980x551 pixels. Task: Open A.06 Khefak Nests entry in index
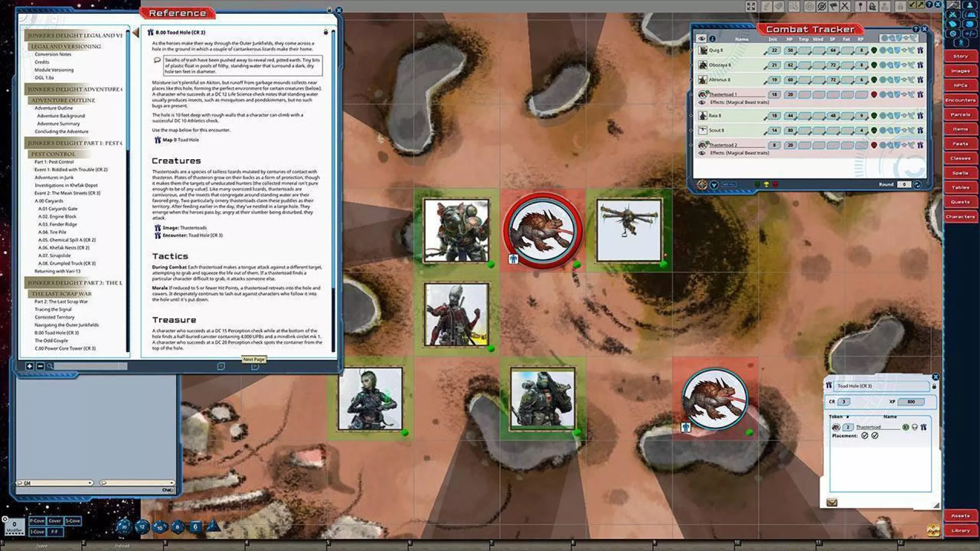tap(63, 247)
